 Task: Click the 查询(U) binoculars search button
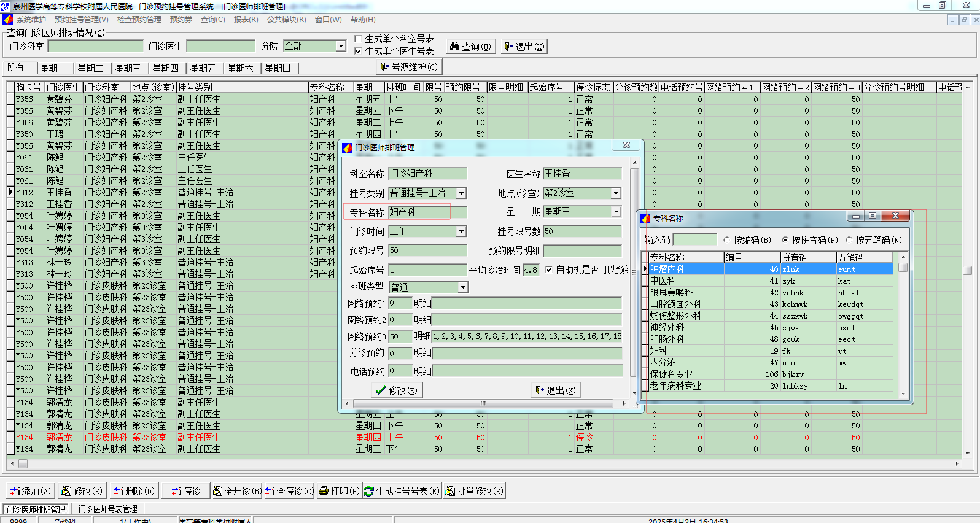(470, 47)
